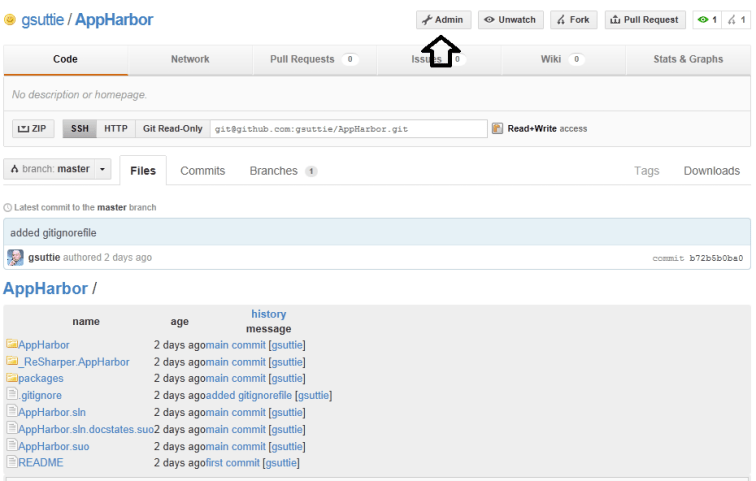The image size is (756, 481).
Task: Select the SSH clone protocol
Action: tap(80, 129)
